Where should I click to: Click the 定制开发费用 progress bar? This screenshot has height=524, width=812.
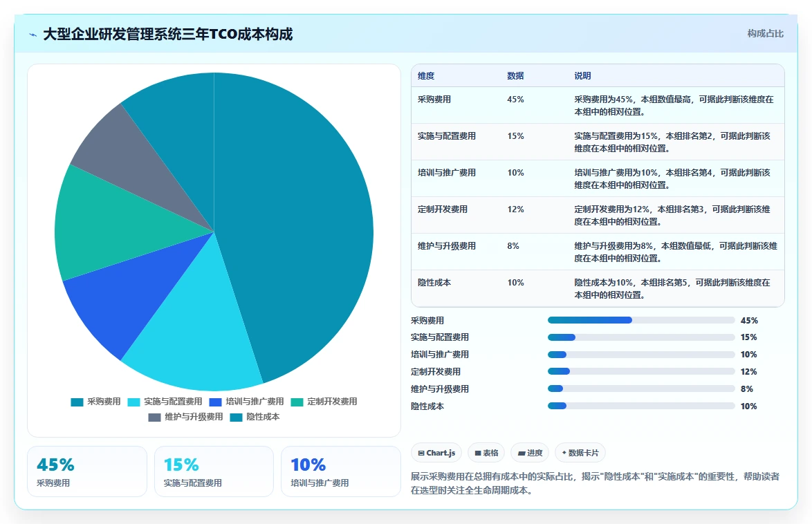641,372
